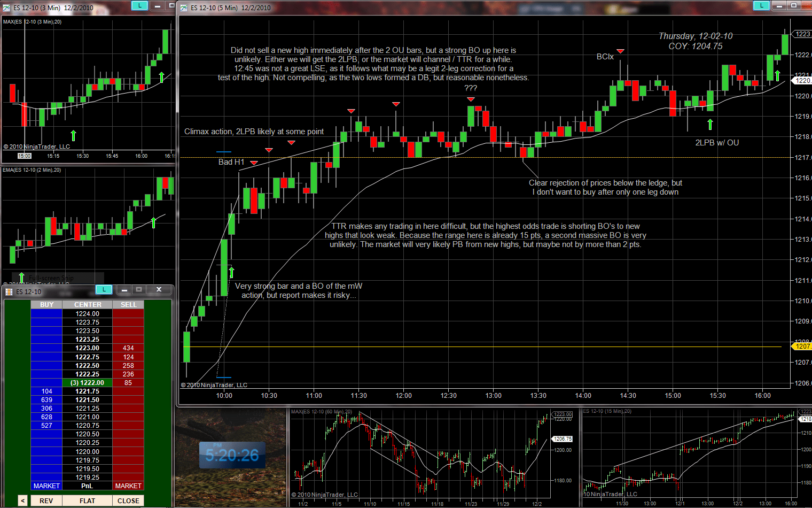Screen dimensions: 812x508
Task: Click the sell cell showing 434 at 1223.00
Action: 128,348
